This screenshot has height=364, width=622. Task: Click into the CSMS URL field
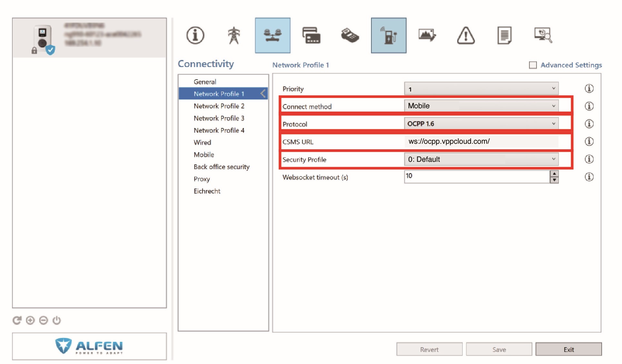[481, 142]
